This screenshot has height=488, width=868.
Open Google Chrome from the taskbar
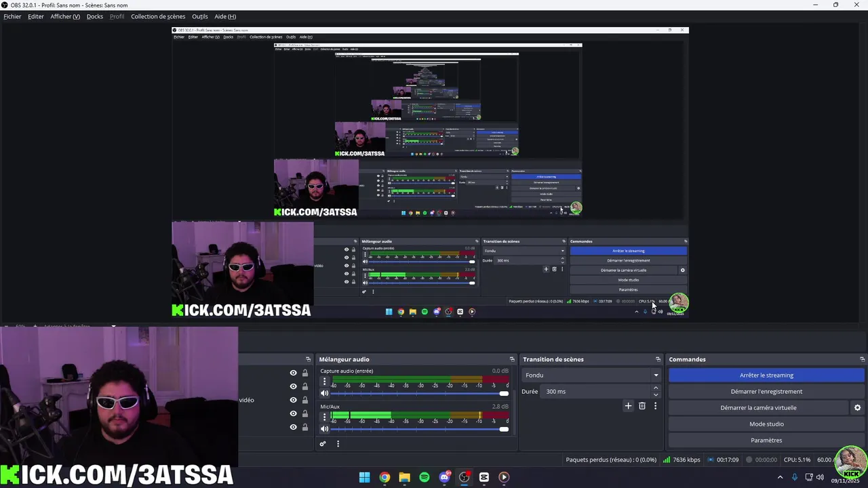click(384, 477)
